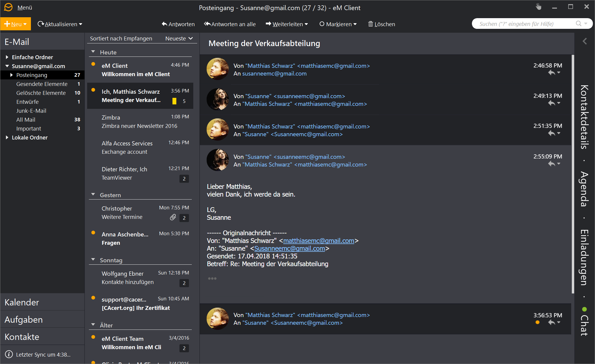Collapse the Sonntag group
595x364 pixels.
(93, 260)
